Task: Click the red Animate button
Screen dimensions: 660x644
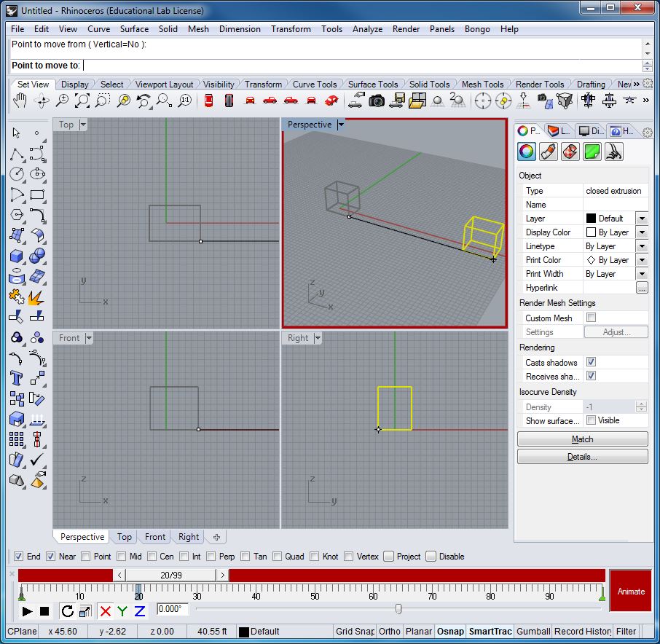Action: 631,591
